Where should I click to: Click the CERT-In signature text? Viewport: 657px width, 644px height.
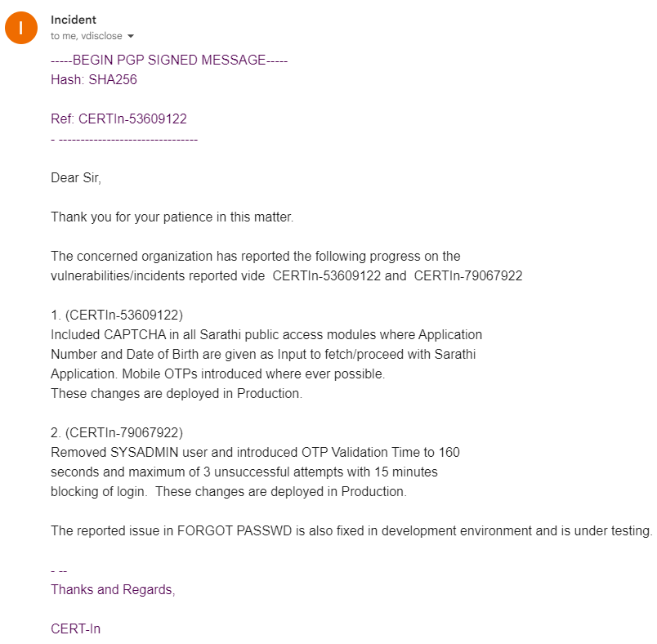point(75,629)
